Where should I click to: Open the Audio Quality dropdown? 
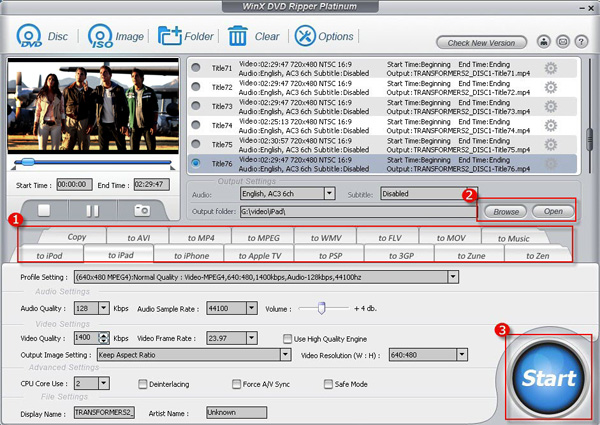click(x=104, y=308)
